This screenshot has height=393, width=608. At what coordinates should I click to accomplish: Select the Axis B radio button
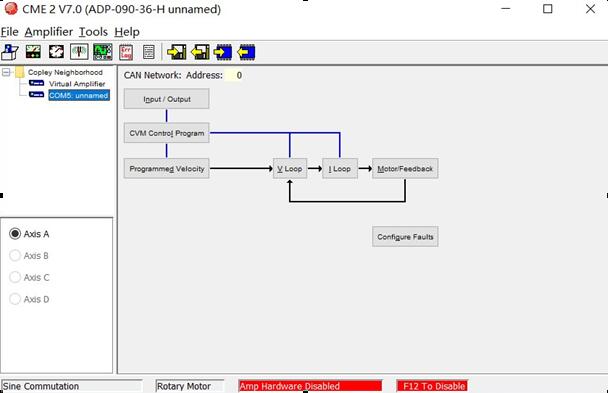click(15, 255)
